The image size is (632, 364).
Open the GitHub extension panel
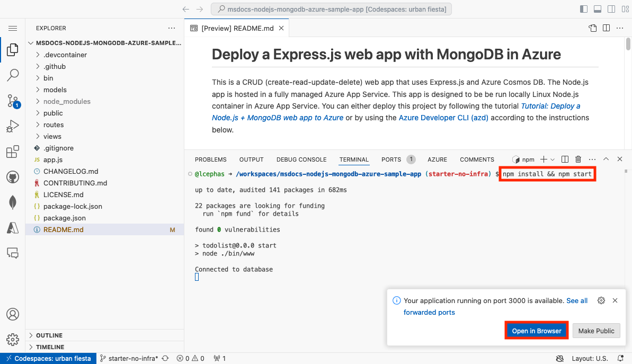click(x=13, y=177)
